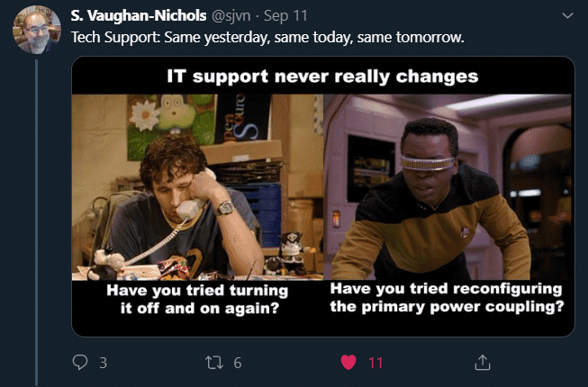Enlarge meme at 'IT support never really changes' heading
The width and height of the screenshot is (588, 387).
(322, 76)
